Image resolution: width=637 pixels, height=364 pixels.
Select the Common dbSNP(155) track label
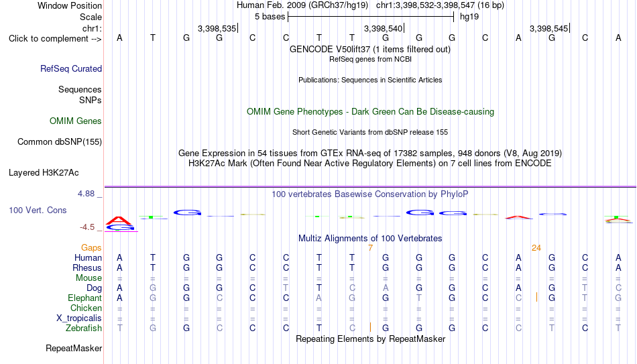[x=60, y=142]
